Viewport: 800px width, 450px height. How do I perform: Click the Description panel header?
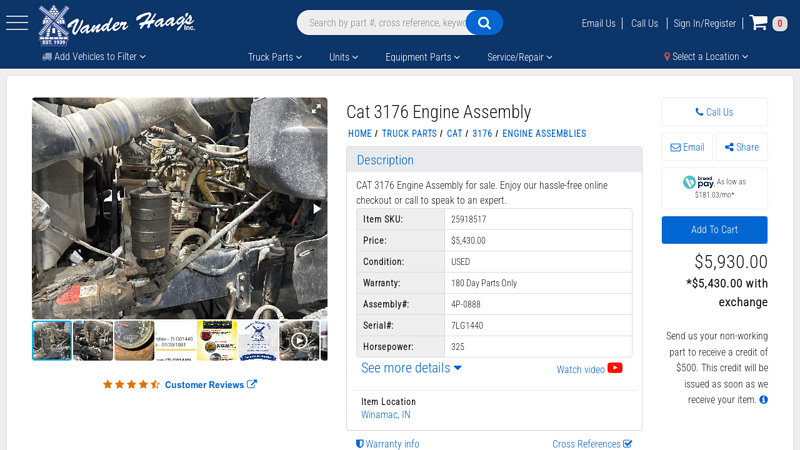coord(494,160)
